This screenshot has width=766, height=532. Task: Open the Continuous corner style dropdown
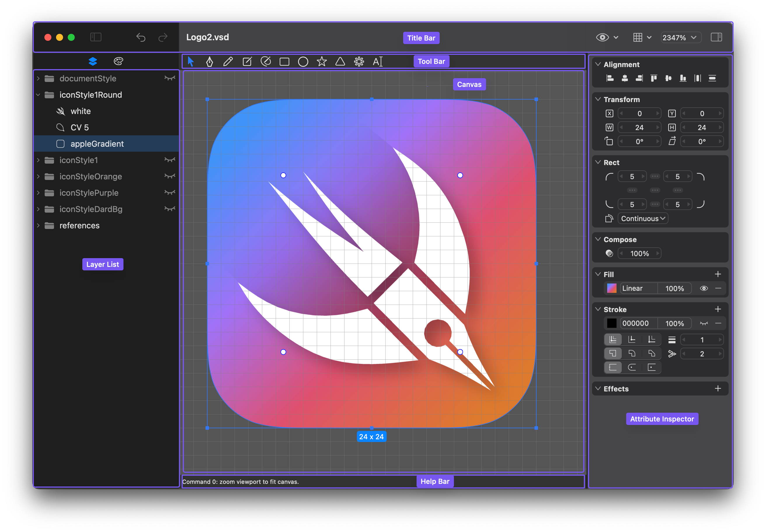coord(643,219)
